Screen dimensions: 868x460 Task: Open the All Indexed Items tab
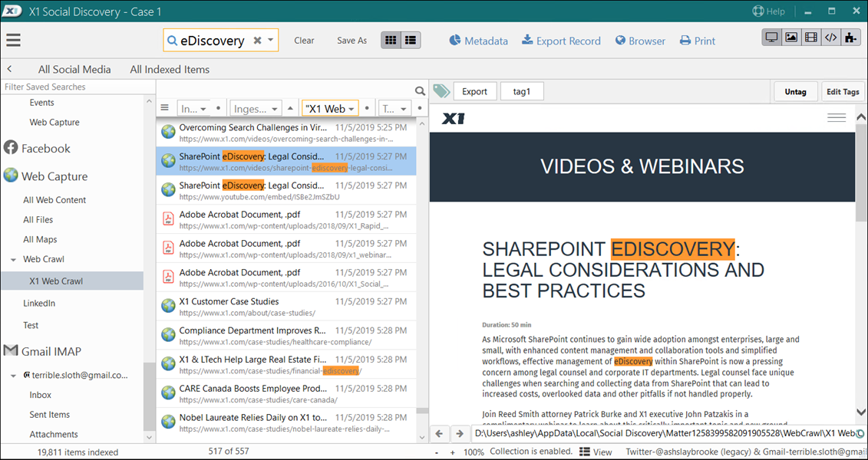tap(170, 69)
